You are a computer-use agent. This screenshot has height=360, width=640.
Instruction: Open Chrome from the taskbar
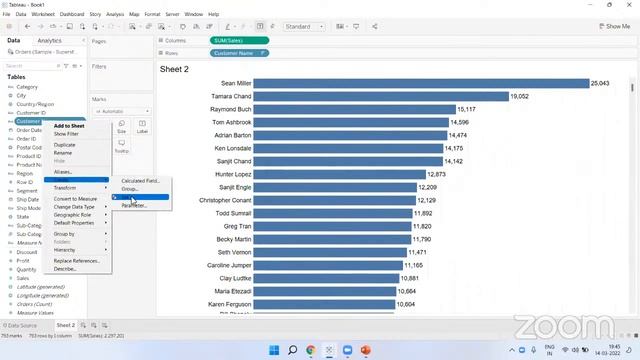(311, 350)
